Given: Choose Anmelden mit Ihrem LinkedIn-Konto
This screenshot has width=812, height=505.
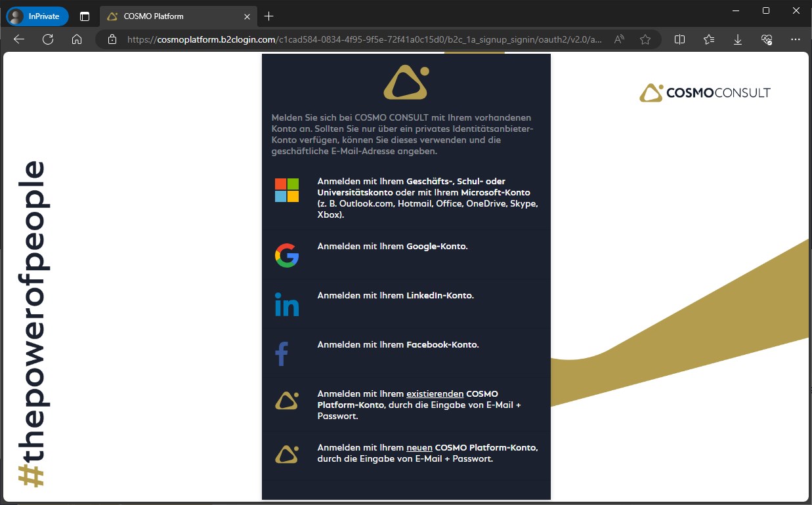Looking at the screenshot, I should tap(395, 296).
